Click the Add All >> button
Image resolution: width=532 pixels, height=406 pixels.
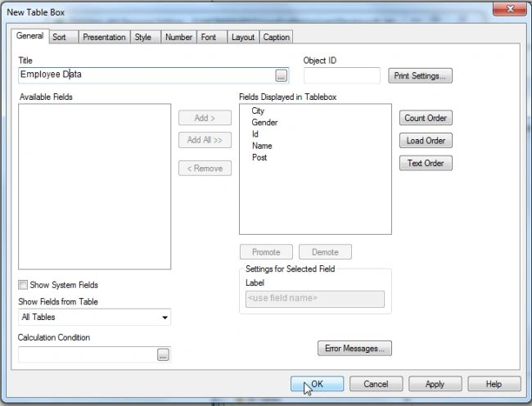205,140
